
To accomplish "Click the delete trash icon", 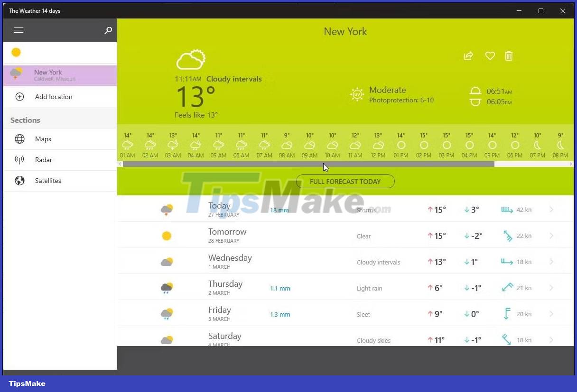I will 509,56.
